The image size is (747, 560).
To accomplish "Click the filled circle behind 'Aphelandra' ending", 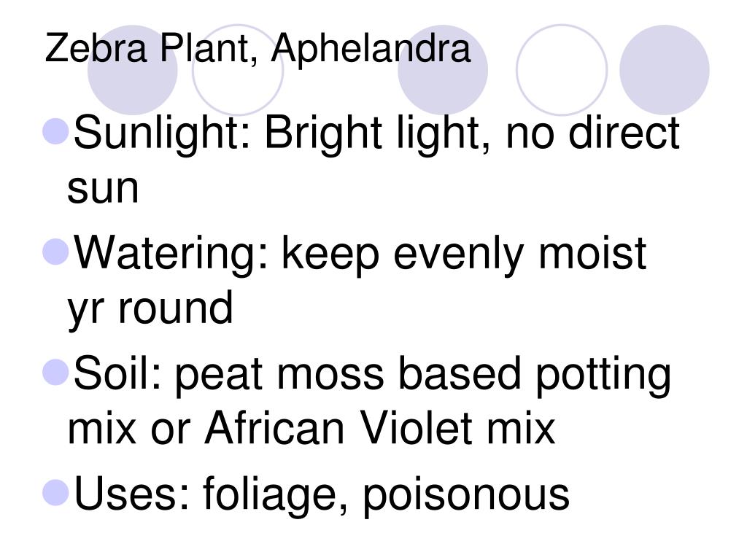I will (443, 70).
